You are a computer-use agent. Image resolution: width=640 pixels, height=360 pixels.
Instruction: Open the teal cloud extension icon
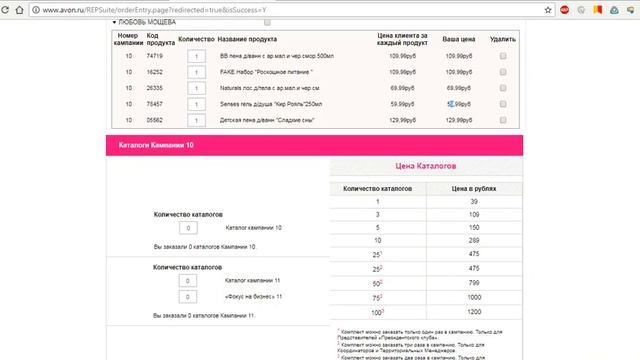pyautogui.click(x=614, y=10)
